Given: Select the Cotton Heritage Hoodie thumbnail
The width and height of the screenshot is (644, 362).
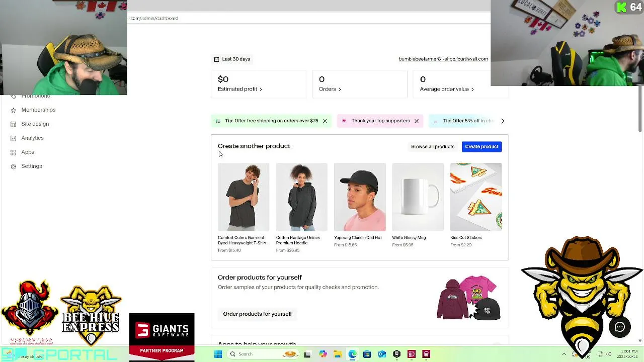Looking at the screenshot, I should click(x=301, y=197).
